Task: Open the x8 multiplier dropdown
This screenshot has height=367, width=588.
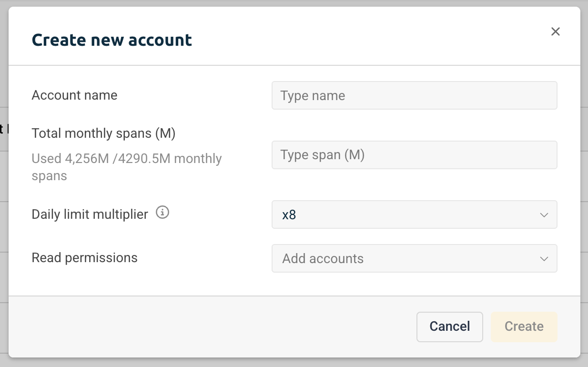Action: [x=414, y=214]
